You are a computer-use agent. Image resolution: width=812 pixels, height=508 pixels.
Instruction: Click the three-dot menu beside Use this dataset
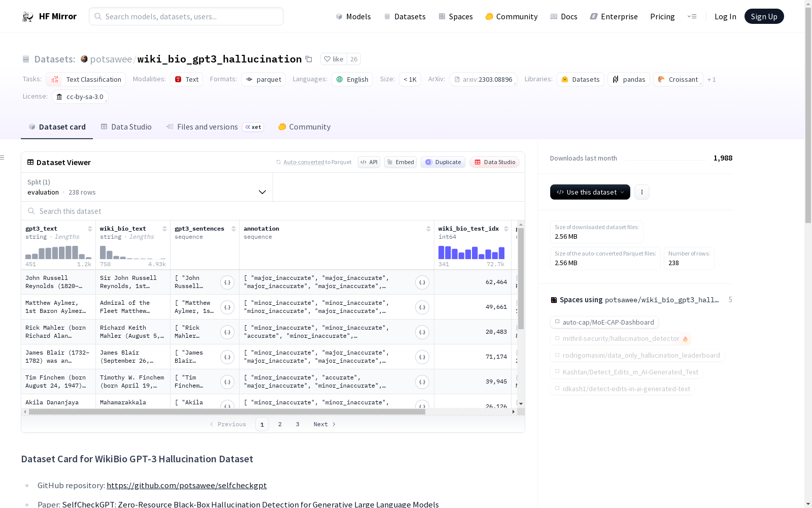point(642,192)
